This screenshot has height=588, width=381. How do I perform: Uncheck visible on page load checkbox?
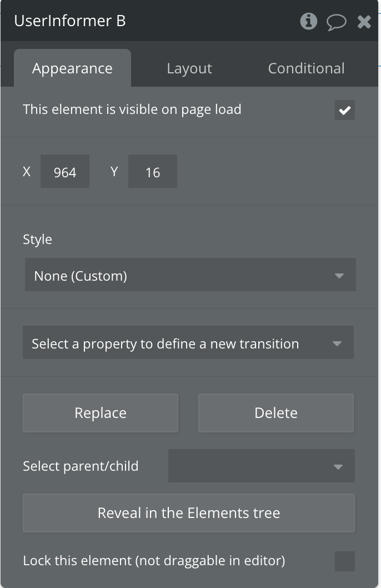point(344,110)
